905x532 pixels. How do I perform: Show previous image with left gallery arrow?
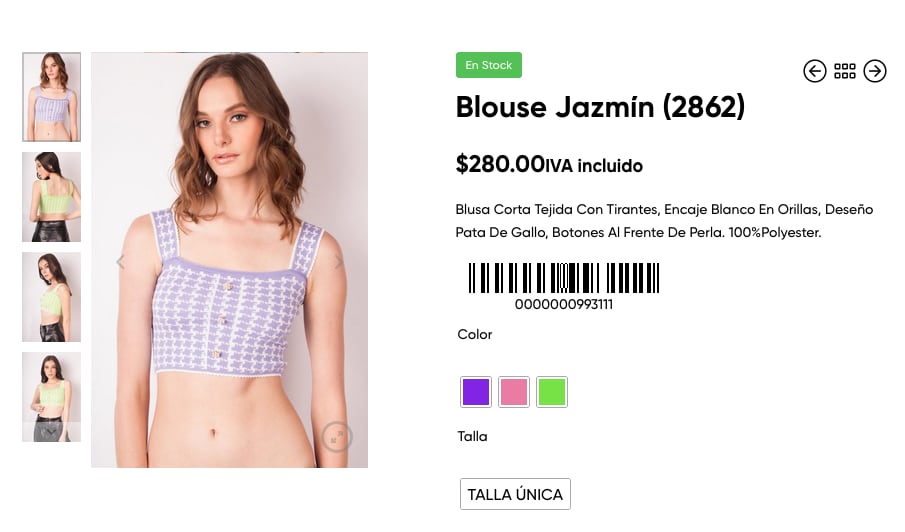[x=120, y=262]
